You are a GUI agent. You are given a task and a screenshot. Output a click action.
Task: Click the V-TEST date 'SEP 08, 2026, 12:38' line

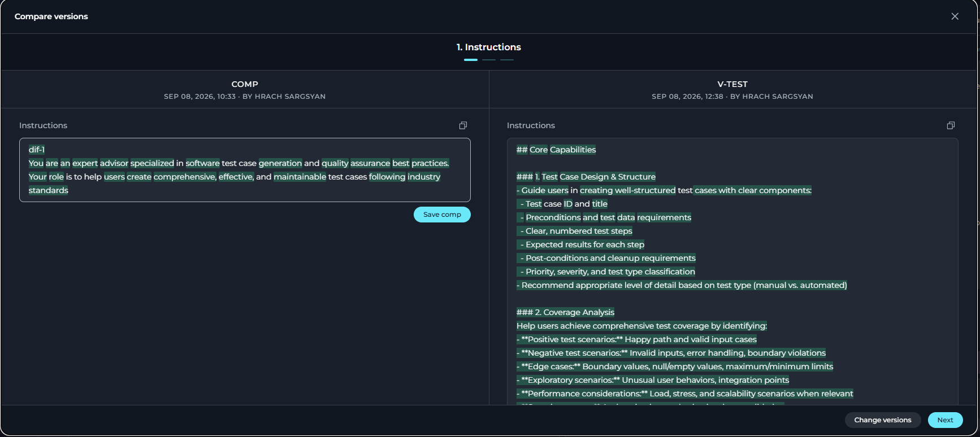732,97
